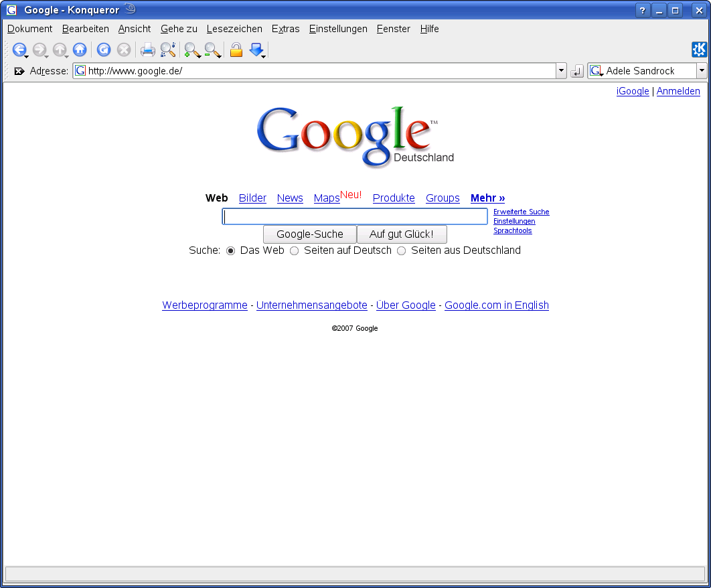Open the Über Google link
This screenshot has width=711, height=588.
406,305
